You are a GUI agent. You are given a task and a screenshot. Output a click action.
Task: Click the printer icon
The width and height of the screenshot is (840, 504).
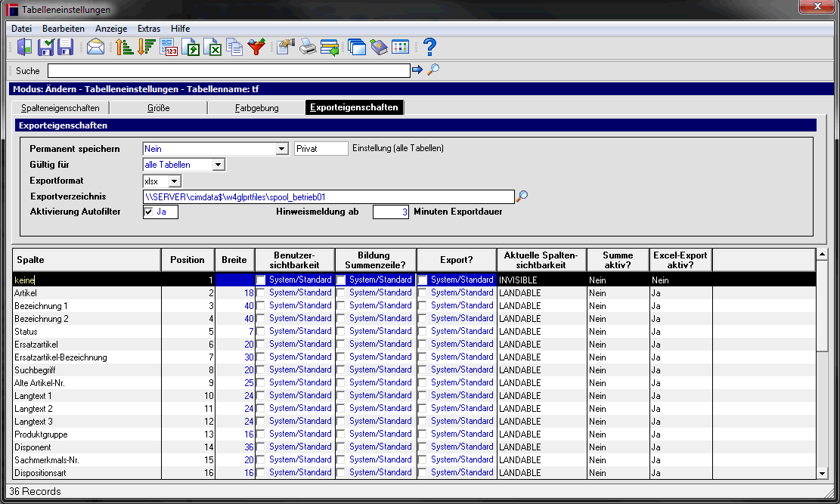308,47
